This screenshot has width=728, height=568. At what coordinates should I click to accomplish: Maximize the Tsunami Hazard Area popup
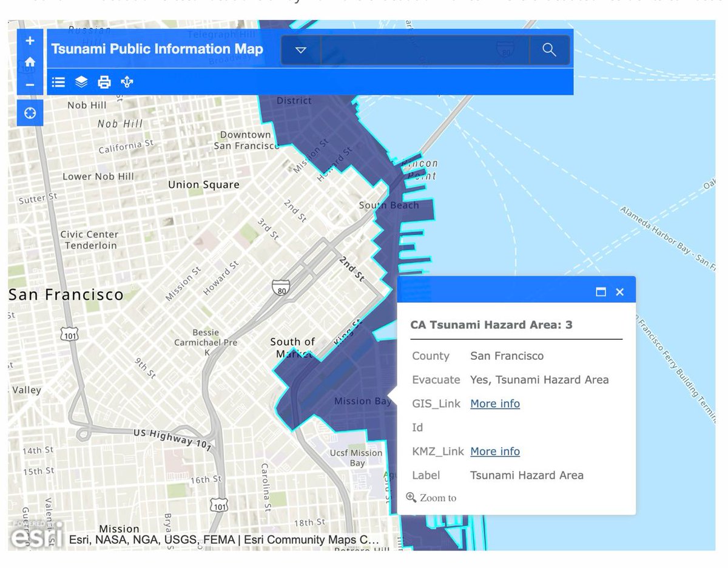601,292
